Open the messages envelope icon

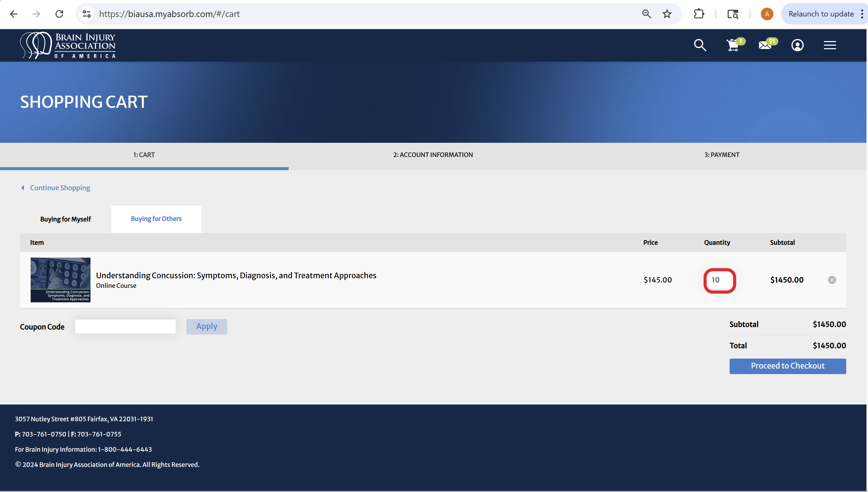click(766, 45)
